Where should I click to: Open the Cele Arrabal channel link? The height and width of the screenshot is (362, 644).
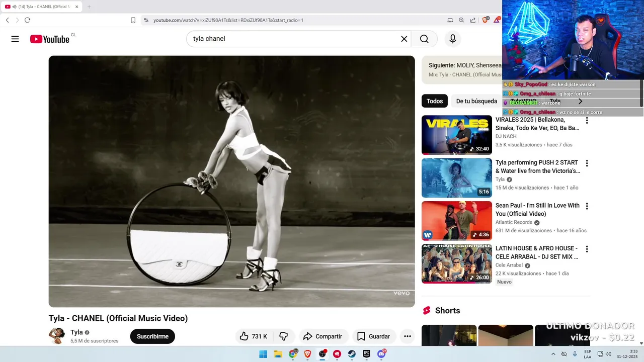[509, 265]
